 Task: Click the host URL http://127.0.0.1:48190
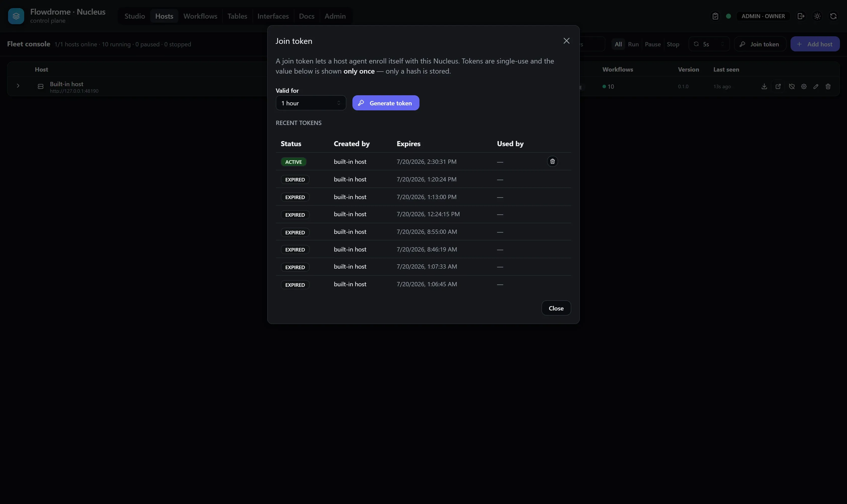(x=74, y=91)
